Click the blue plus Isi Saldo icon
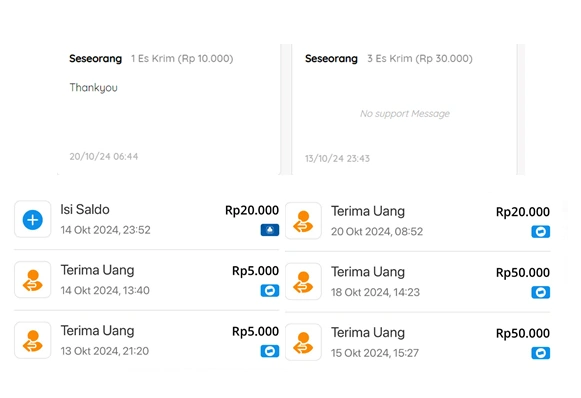Screen dimensions: 581x398 click(x=33, y=220)
